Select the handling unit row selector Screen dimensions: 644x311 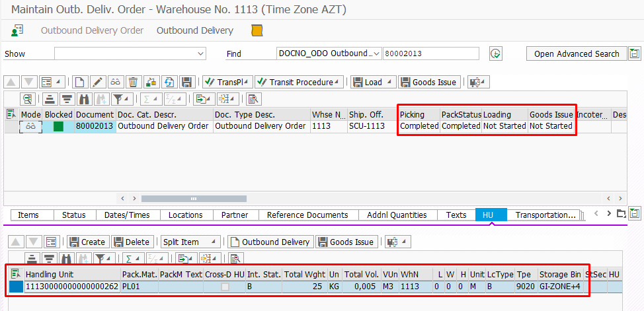pos(15,287)
